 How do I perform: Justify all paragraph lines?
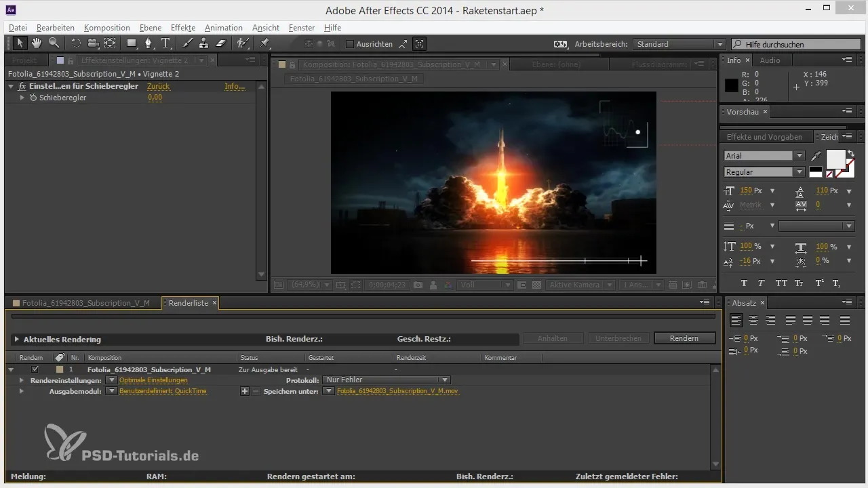point(845,320)
